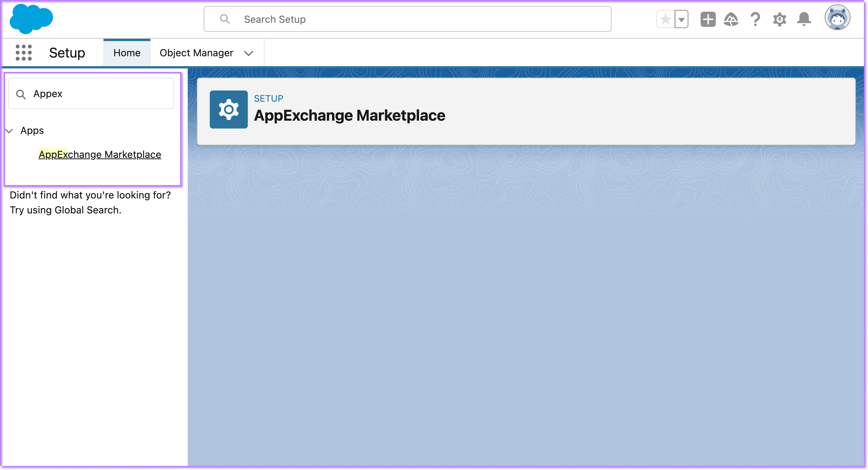868x470 pixels.
Task: Open the favorites list dropdown arrow
Action: [x=681, y=19]
